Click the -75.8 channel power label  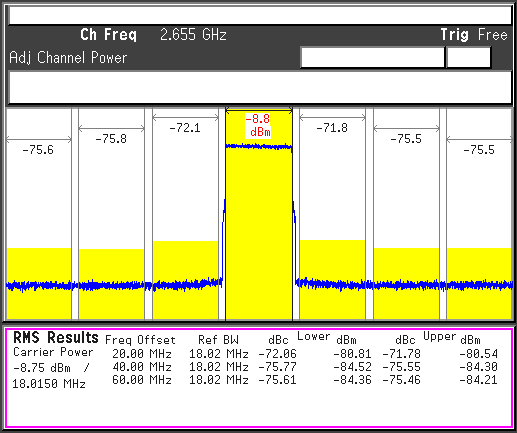tap(111, 139)
